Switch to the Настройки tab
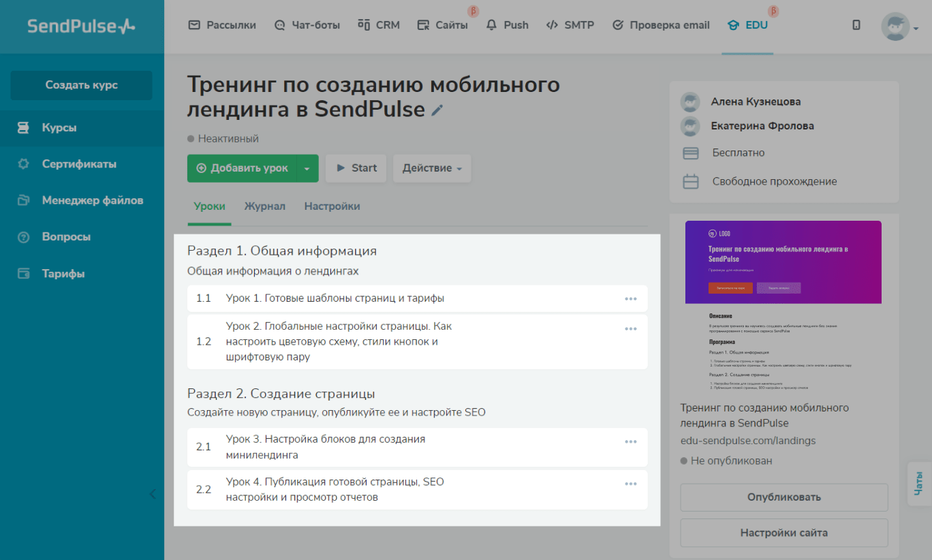This screenshot has width=932, height=560. (332, 206)
